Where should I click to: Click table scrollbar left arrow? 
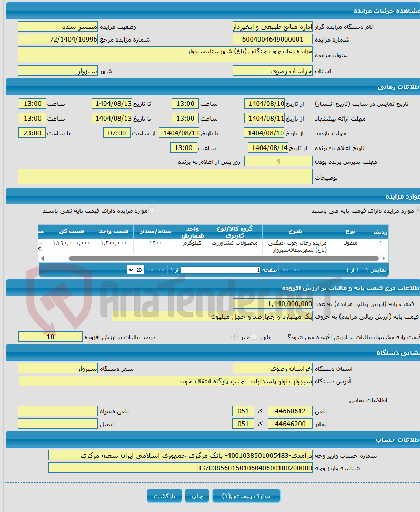(43, 258)
